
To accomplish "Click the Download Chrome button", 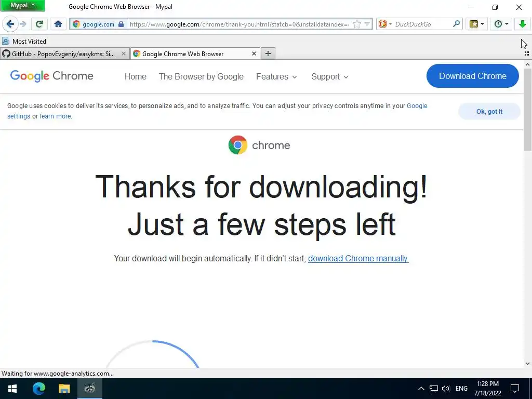I will tap(473, 76).
